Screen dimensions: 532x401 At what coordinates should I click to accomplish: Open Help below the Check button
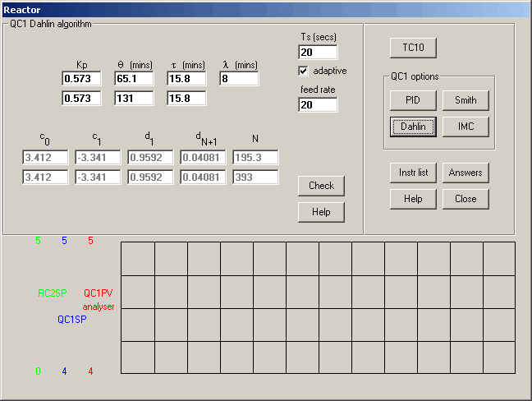[321, 212]
